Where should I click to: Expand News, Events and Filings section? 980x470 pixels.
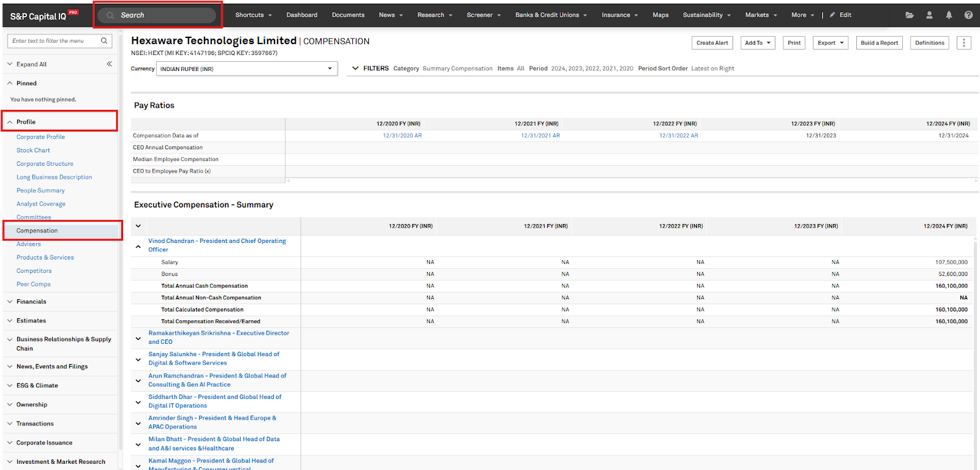click(x=10, y=367)
